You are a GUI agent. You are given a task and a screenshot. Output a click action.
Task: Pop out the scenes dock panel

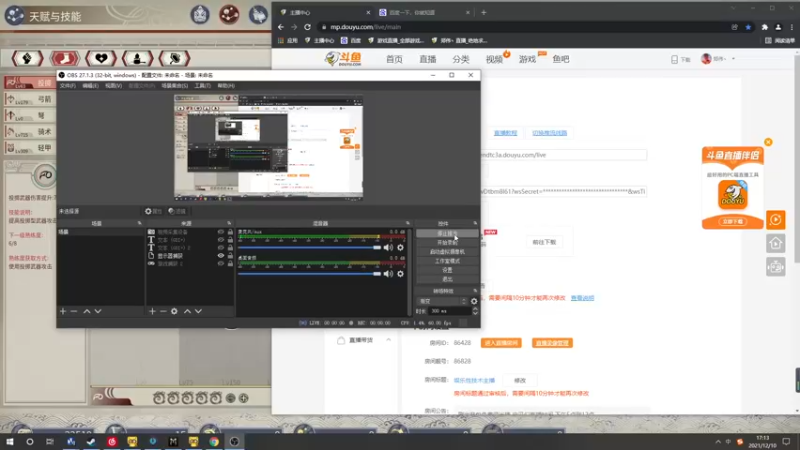click(x=139, y=223)
